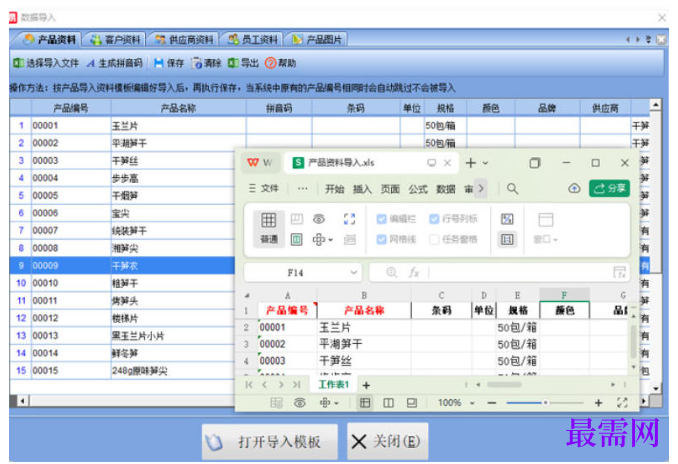Open the WPS more options ellipsis menu
This screenshot has width=678, height=464.
[x=303, y=189]
